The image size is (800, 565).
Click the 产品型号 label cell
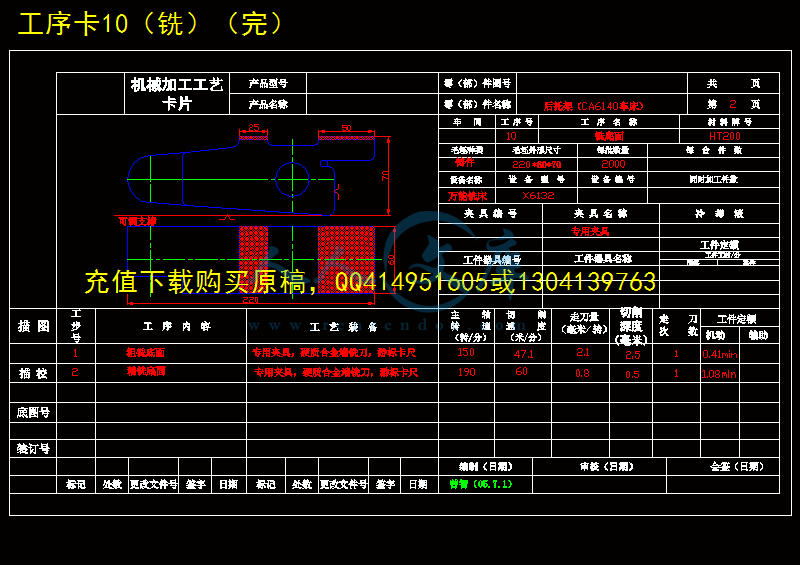[x=268, y=83]
